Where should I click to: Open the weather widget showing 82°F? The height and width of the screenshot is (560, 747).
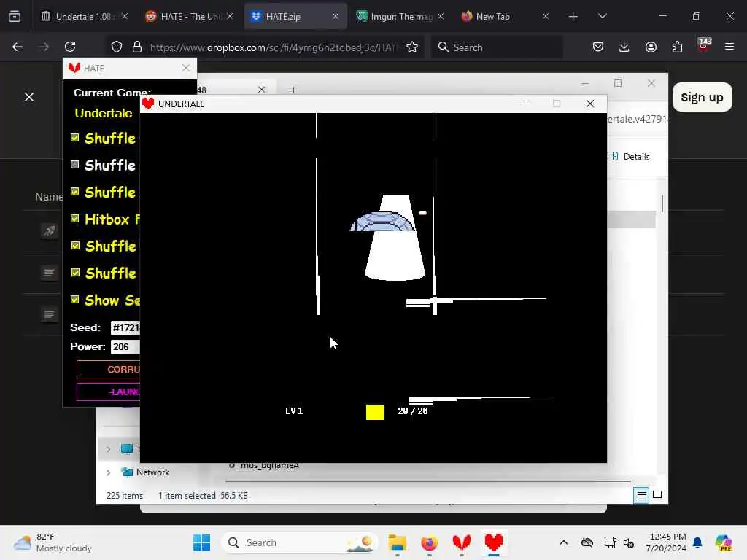coord(53,542)
